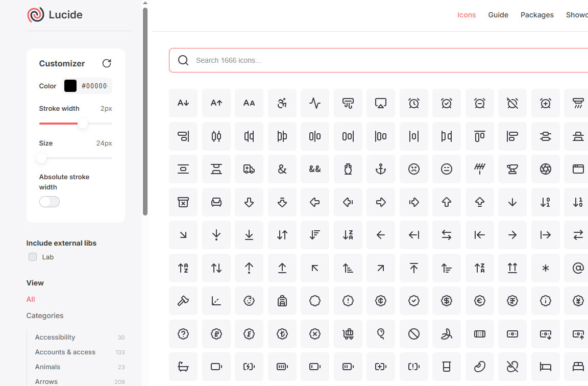Click the at-sign icon
Image resolution: width=588 pixels, height=386 pixels.
click(578, 268)
